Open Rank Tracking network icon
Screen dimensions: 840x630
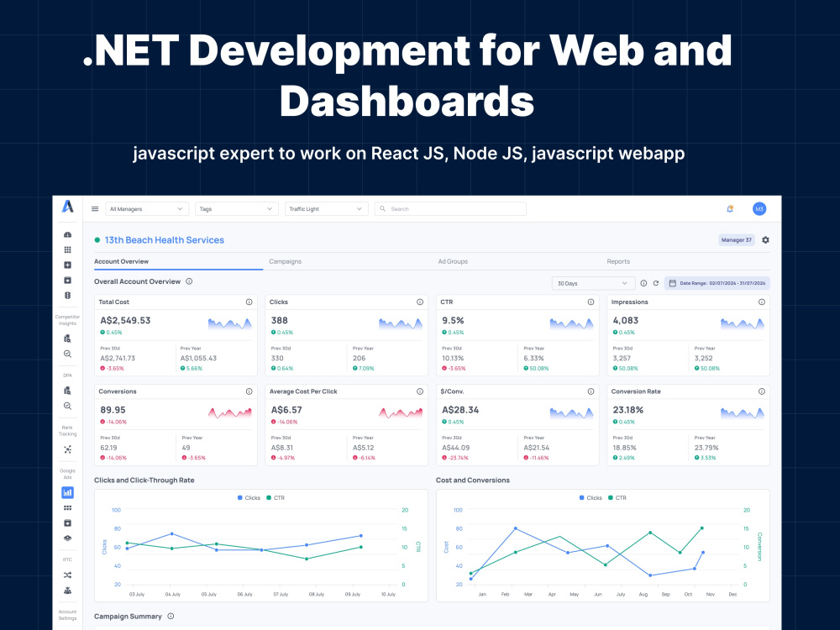pyautogui.click(x=67, y=449)
